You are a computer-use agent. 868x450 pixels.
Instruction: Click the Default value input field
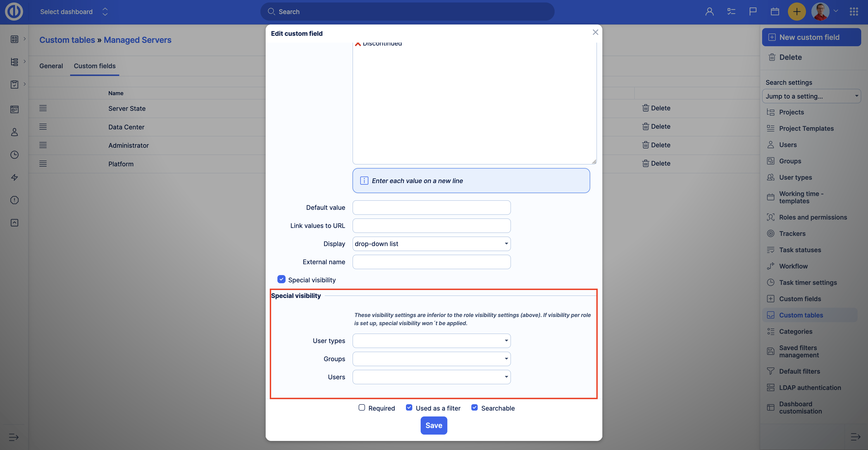(x=431, y=208)
